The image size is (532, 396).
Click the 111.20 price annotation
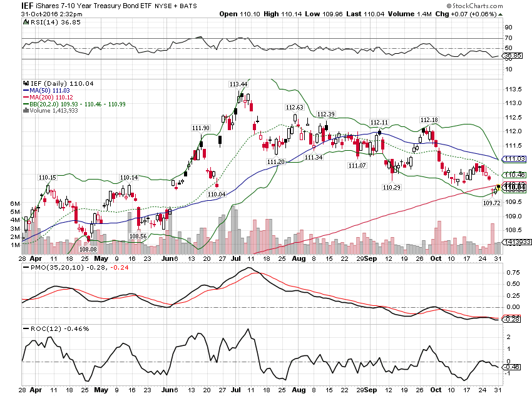276,162
